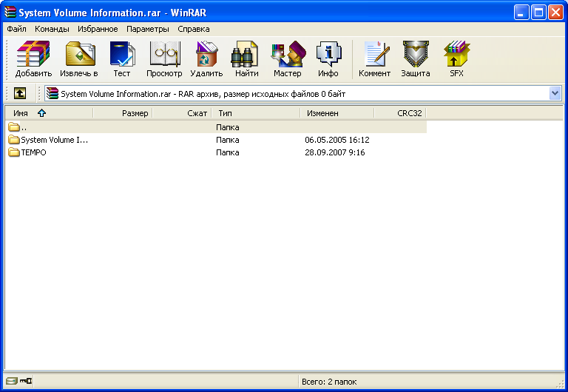
Task: Click date 28.09.2007 9:16
Action: pos(335,152)
